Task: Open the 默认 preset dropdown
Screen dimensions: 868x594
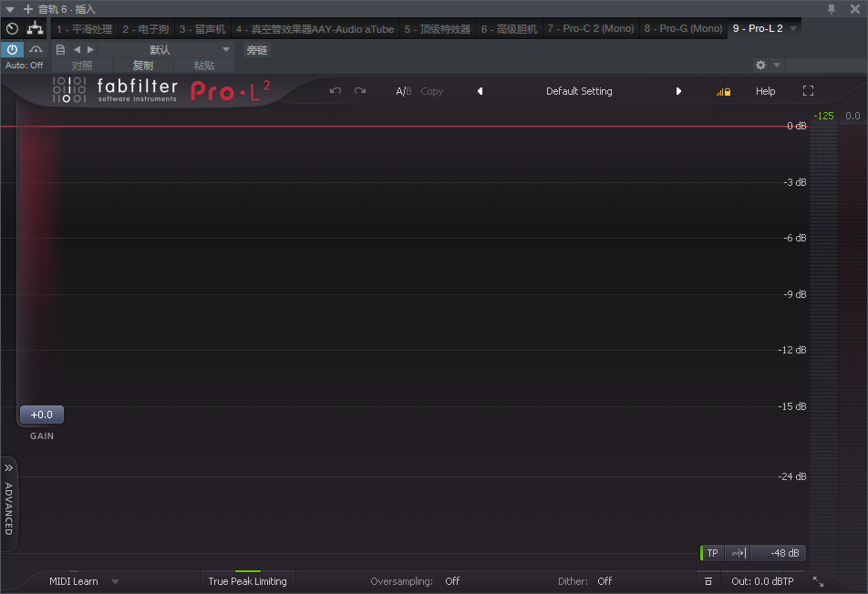Action: point(166,50)
